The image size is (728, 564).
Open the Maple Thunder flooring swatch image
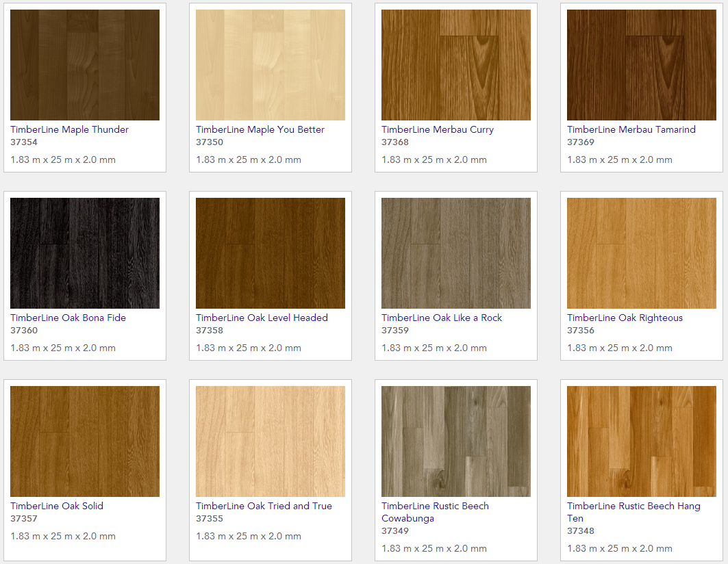click(x=85, y=65)
